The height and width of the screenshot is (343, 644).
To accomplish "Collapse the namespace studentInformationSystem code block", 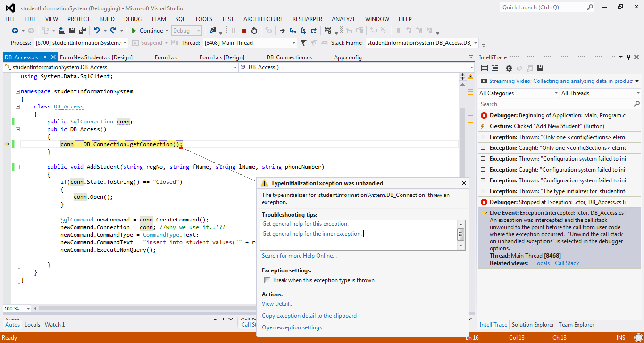I will click(x=17, y=91).
